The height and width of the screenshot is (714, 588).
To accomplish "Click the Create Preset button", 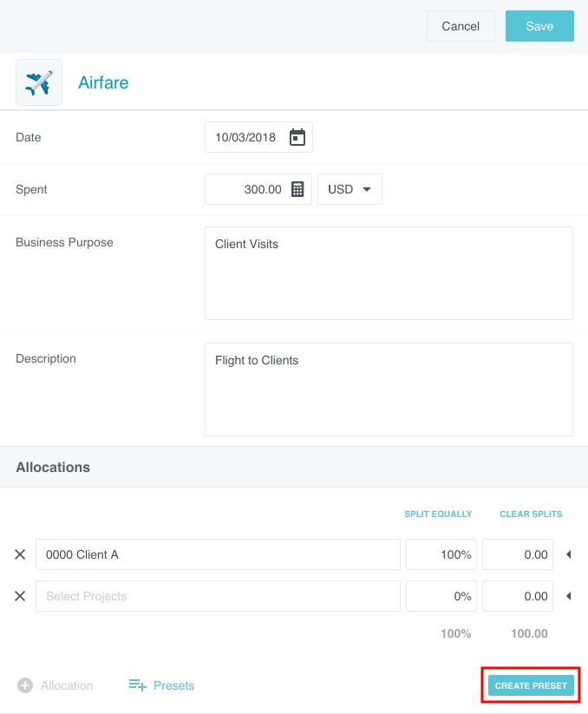I will coord(531,685).
